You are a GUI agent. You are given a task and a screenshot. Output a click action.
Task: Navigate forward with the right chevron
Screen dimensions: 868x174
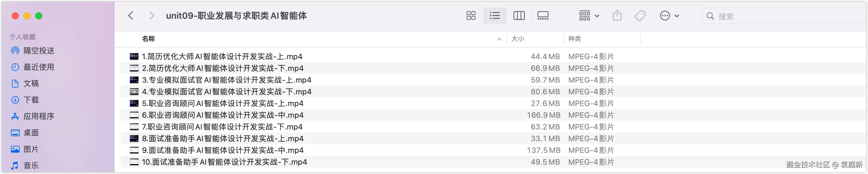coord(152,16)
